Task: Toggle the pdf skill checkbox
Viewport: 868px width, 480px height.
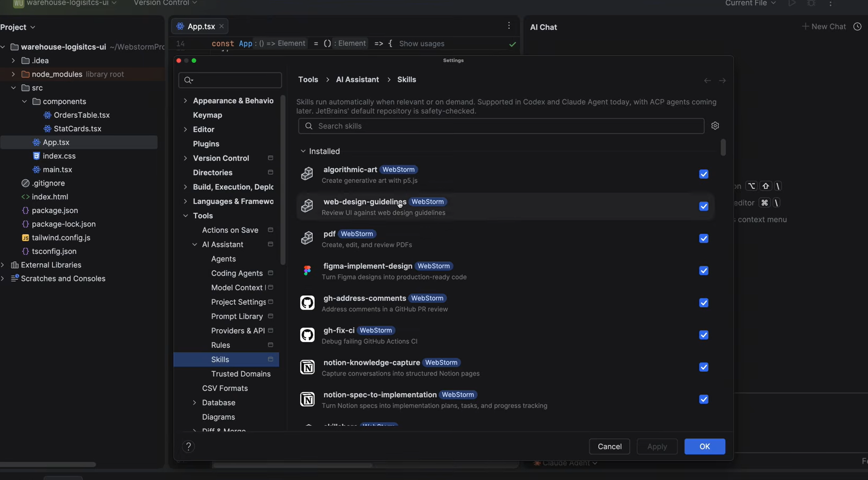Action: pos(704,238)
